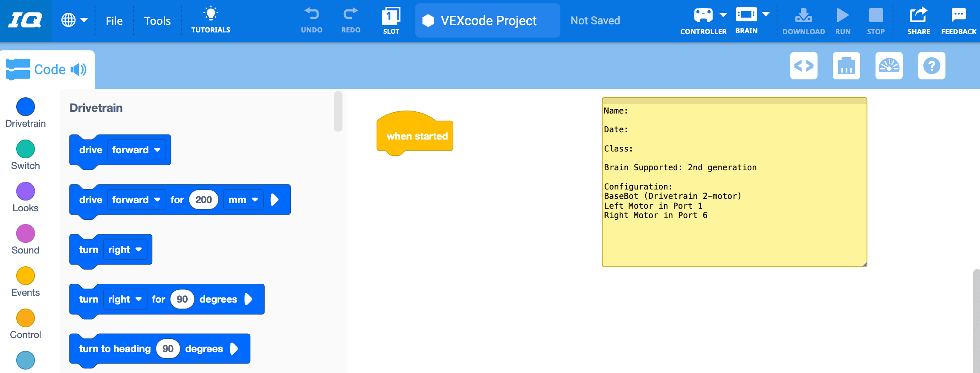Click the VEXcode Project name button

[x=487, y=20]
